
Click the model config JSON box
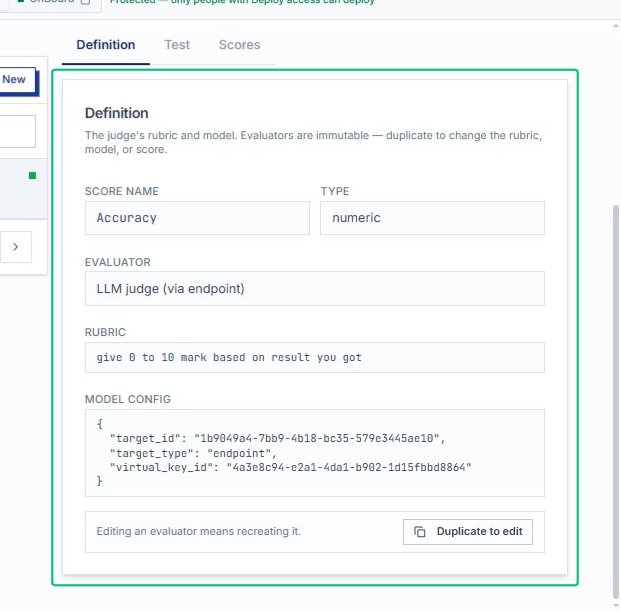pos(315,453)
